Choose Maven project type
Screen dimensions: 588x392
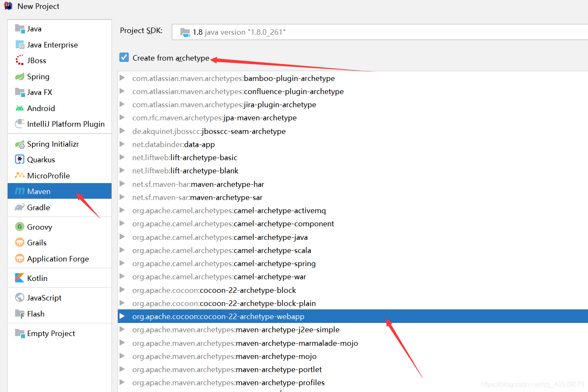pos(59,192)
